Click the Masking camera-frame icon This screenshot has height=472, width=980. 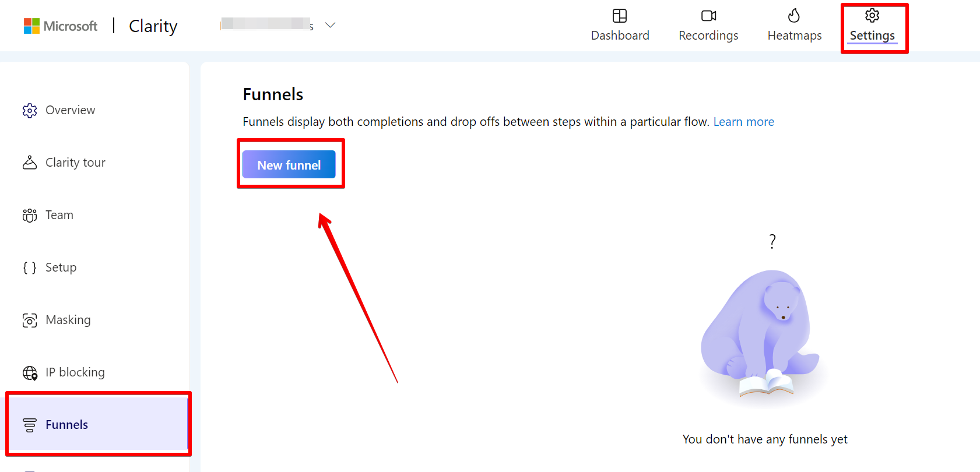[29, 320]
